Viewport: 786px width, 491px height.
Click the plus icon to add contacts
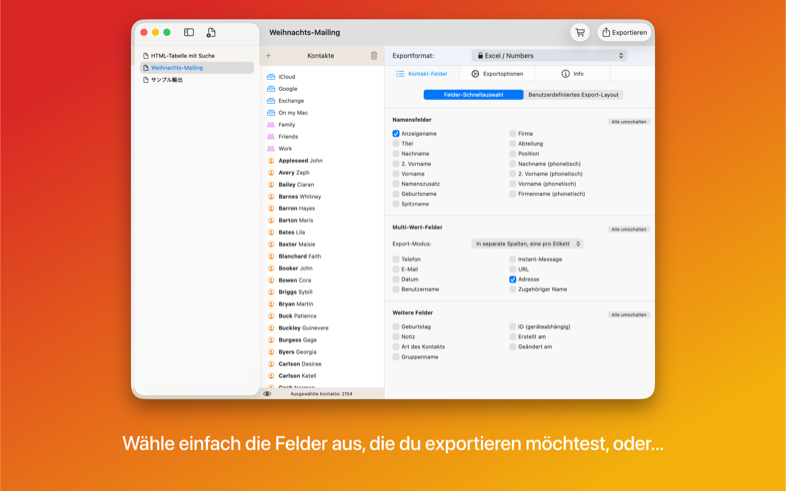268,56
